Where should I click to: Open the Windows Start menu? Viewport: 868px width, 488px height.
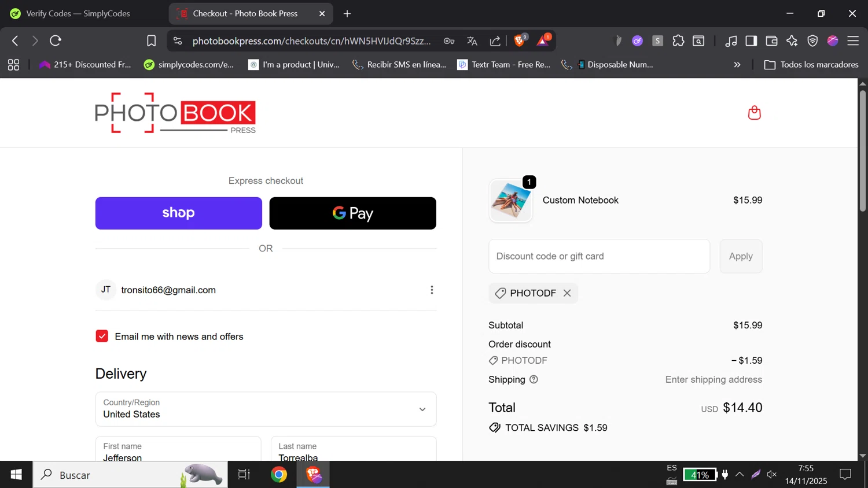16,475
